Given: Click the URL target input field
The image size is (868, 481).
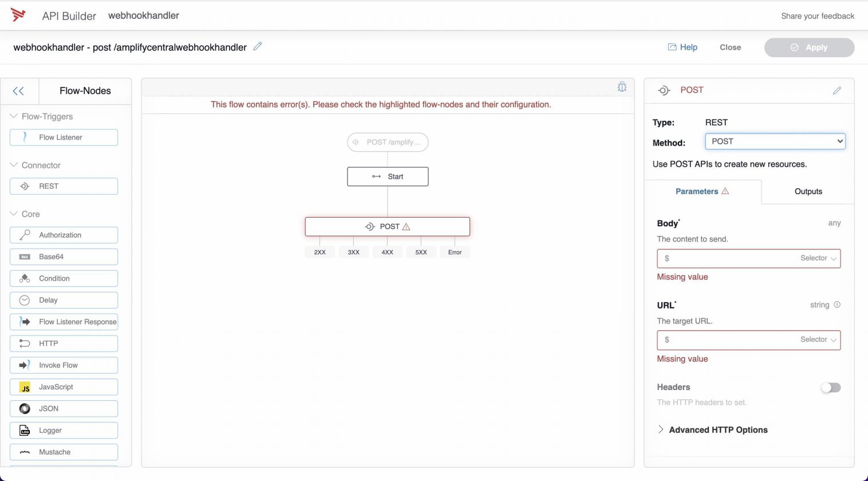Looking at the screenshot, I should (739, 340).
